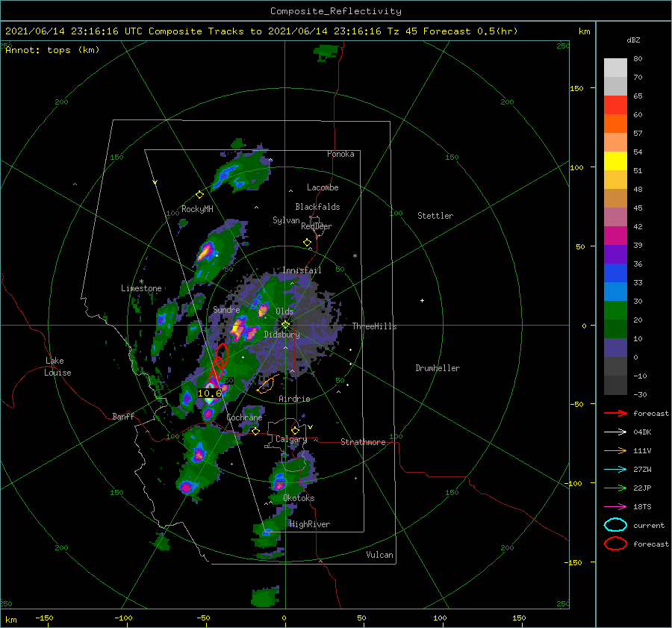Image resolution: width=672 pixels, height=628 pixels.
Task: Click the Drumheller city label
Action: [438, 368]
